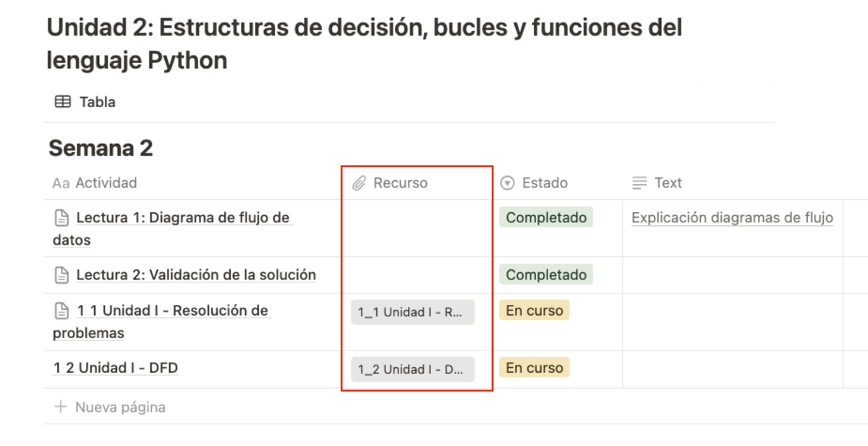
Task: Click the Aa icon in Actividad header
Action: click(61, 184)
